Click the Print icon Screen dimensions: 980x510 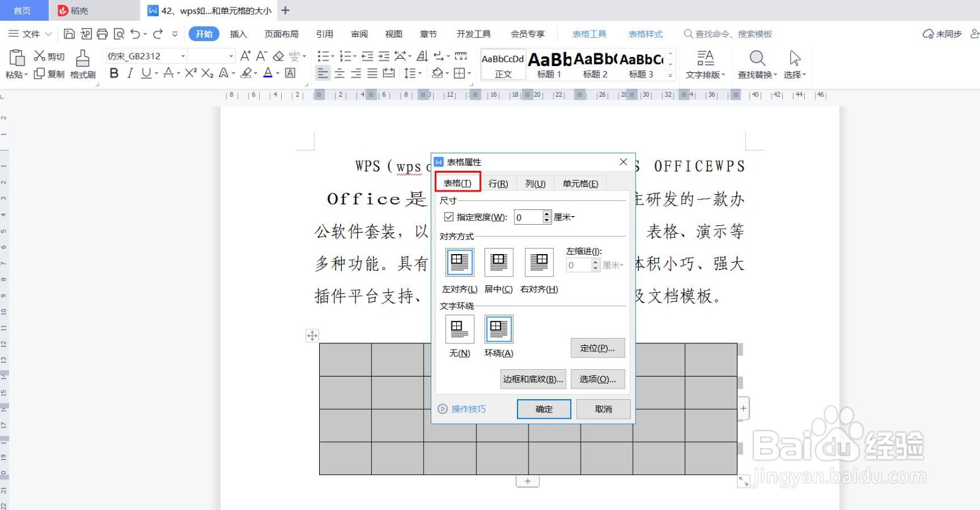(102, 34)
